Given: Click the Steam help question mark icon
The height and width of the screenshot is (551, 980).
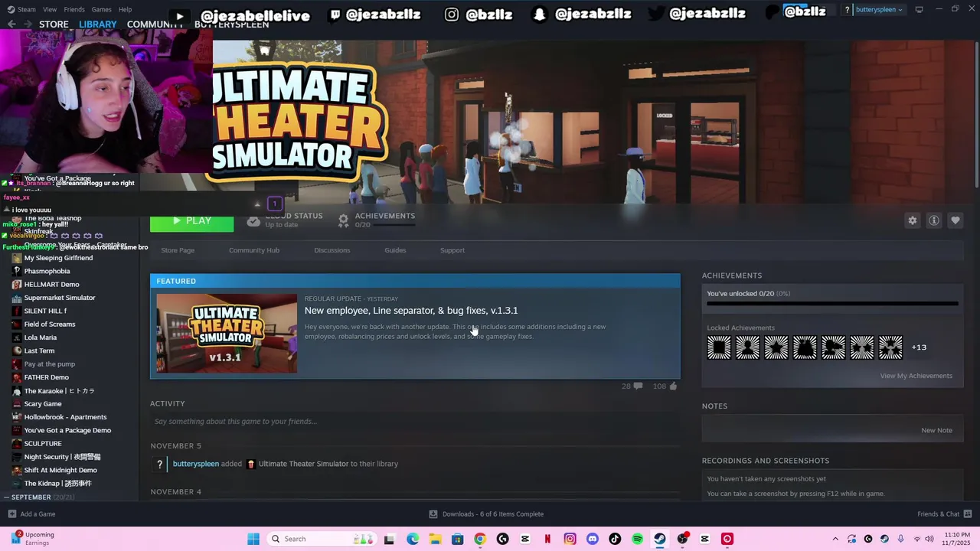Looking at the screenshot, I should 847,10.
